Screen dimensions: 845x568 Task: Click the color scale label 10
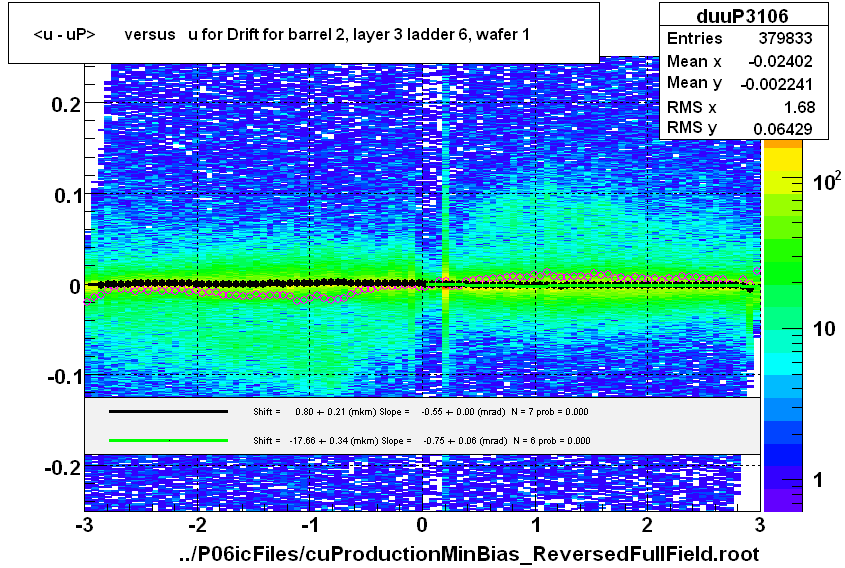point(824,329)
